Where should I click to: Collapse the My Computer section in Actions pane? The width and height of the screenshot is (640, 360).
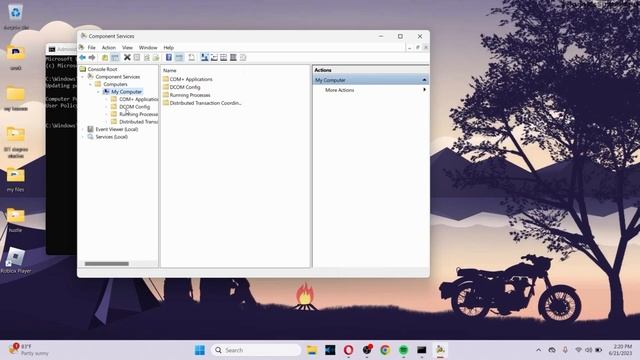424,80
